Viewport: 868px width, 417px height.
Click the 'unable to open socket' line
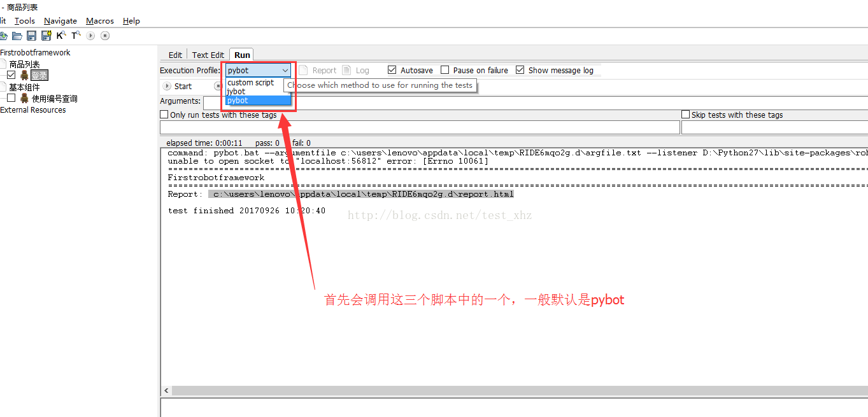pyautogui.click(x=328, y=161)
